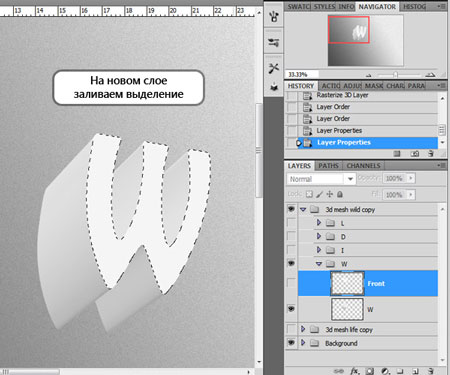Switch to the Info tab
The width and height of the screenshot is (450, 375).
346,7
